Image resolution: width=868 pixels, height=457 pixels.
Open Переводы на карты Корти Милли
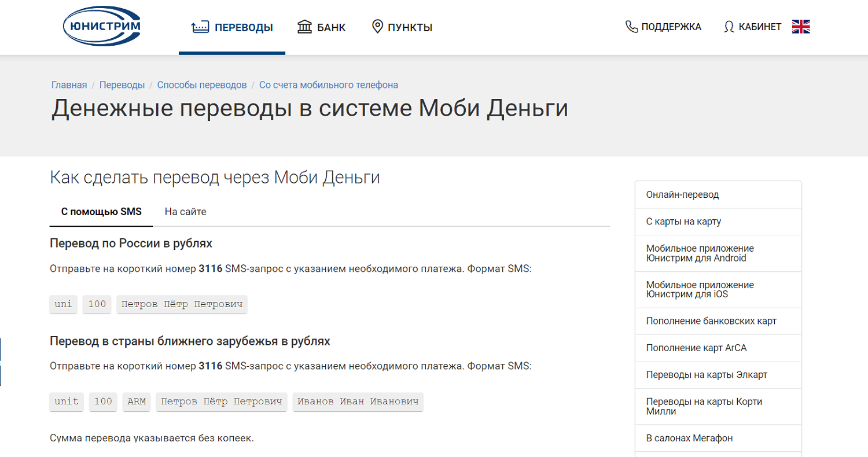pyautogui.click(x=718, y=407)
